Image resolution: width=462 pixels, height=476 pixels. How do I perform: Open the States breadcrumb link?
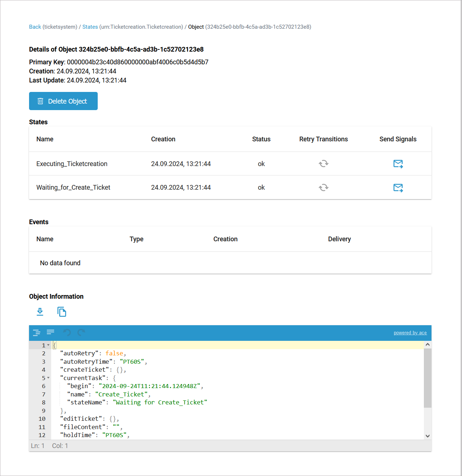point(90,27)
